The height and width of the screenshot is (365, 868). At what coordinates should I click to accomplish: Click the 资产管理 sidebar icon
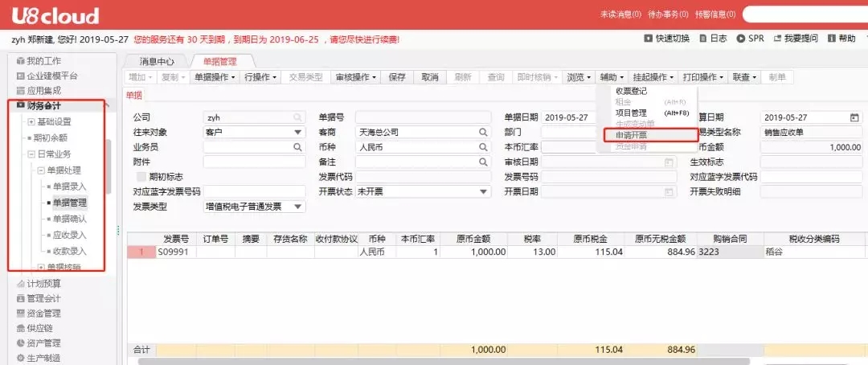click(21, 342)
